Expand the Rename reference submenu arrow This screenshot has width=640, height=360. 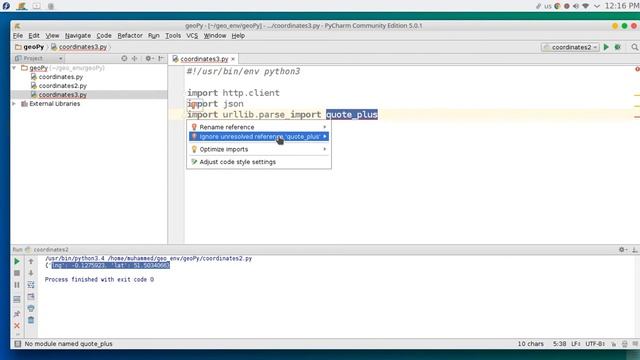pos(324,127)
